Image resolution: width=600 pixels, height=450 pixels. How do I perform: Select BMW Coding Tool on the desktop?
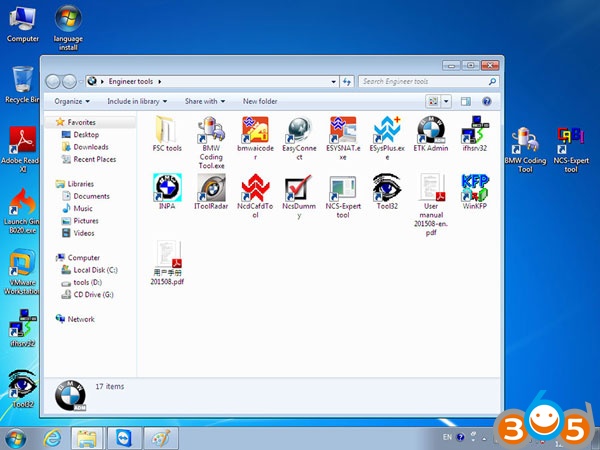(525, 149)
